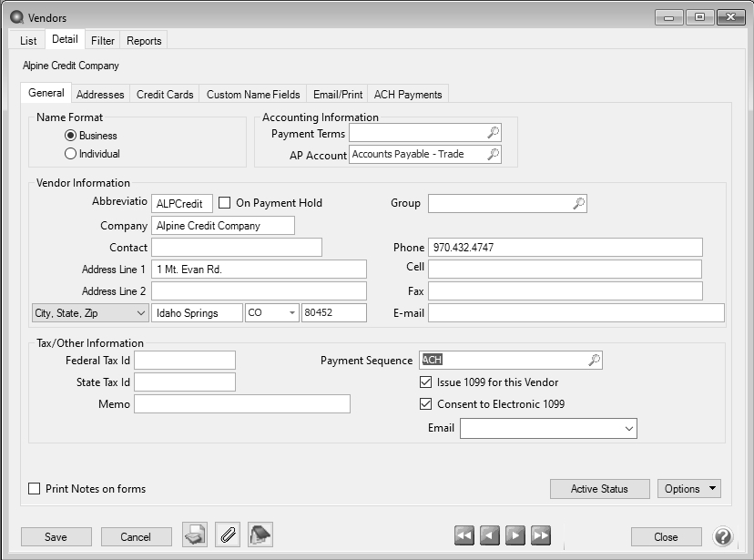Viewport: 754px width, 560px height.
Task: Jump to the first vendor record
Action: click(464, 536)
